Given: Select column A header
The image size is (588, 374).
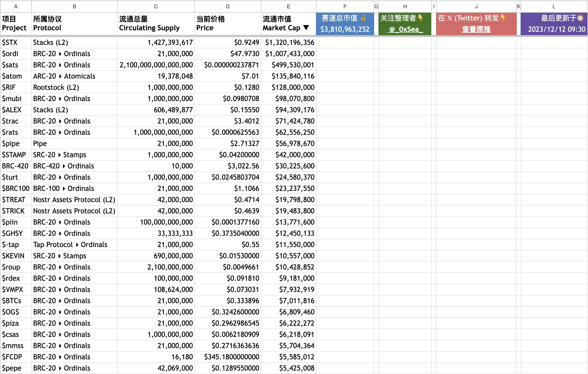Looking at the screenshot, I should click(16, 7).
